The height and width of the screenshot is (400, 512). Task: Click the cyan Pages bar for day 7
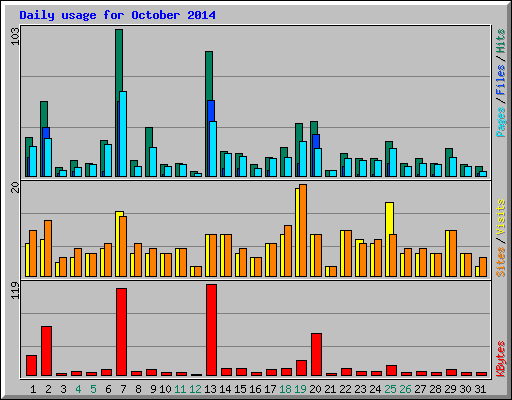123,134
